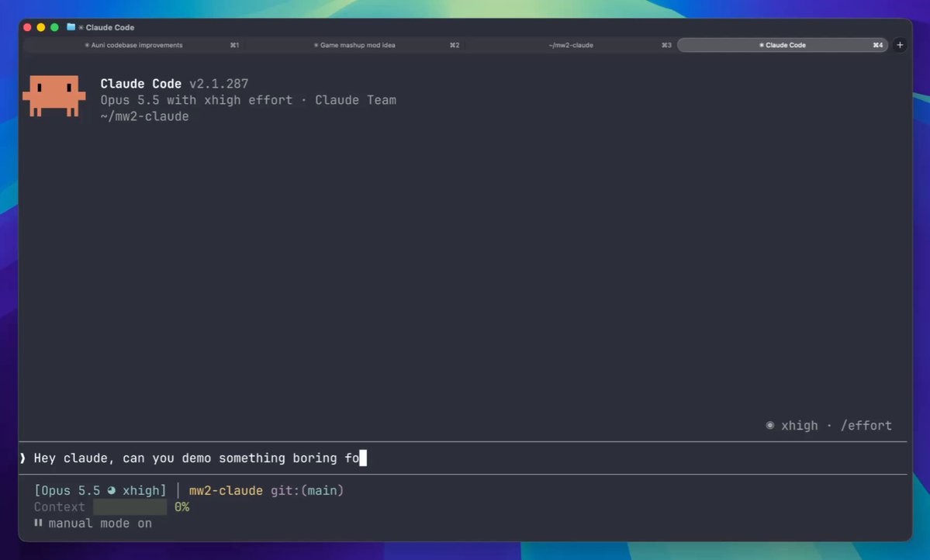
Task: Click the orange Claude mascot logo
Action: (54, 95)
